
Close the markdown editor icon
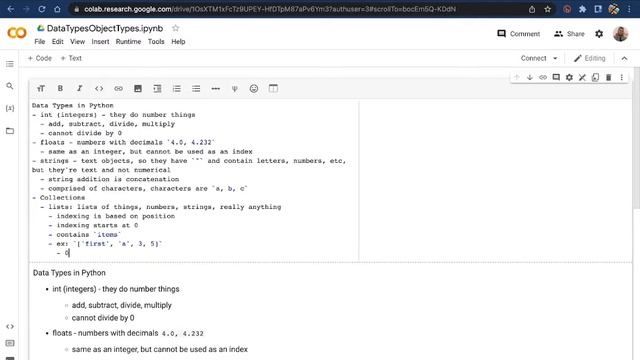click(x=582, y=77)
